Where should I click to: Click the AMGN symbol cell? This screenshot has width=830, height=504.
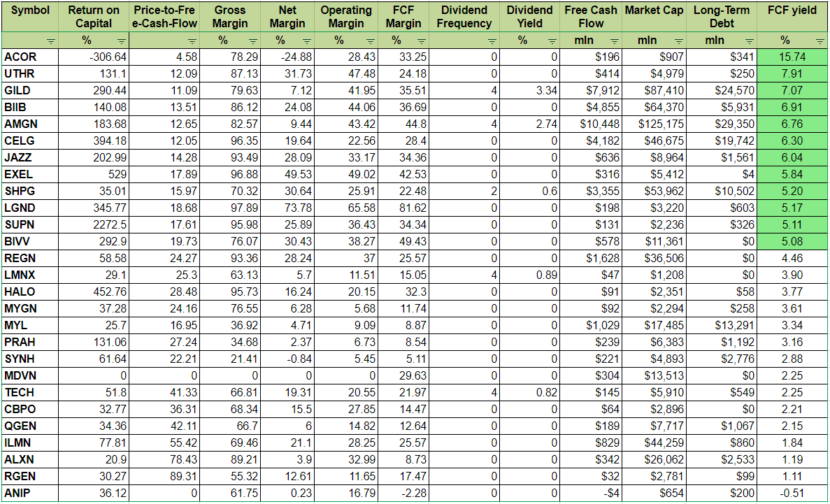coord(29,124)
